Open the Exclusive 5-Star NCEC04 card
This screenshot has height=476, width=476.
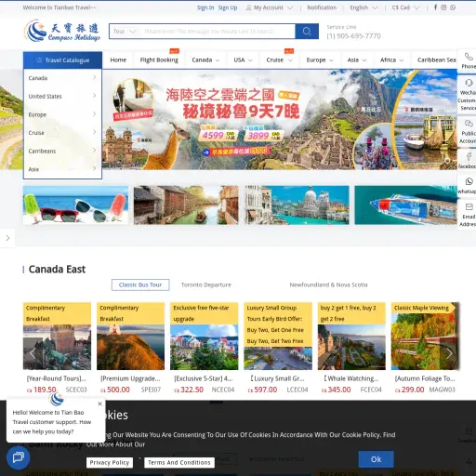pyautogui.click(x=205, y=349)
